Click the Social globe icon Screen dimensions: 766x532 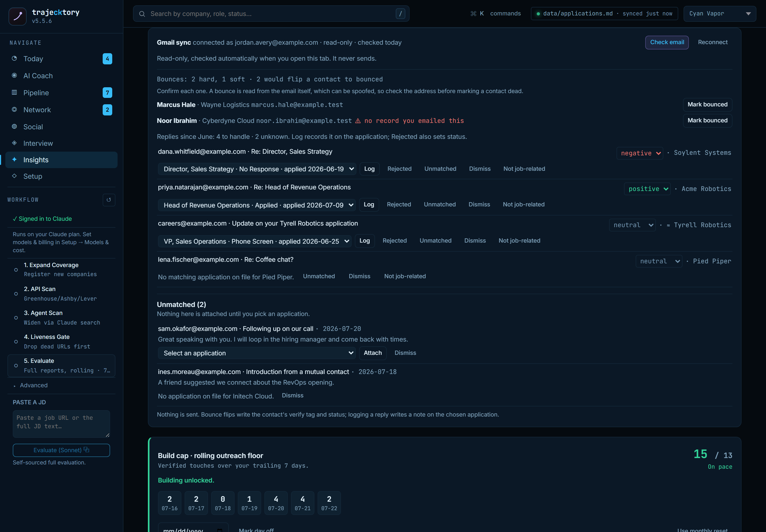tap(14, 126)
